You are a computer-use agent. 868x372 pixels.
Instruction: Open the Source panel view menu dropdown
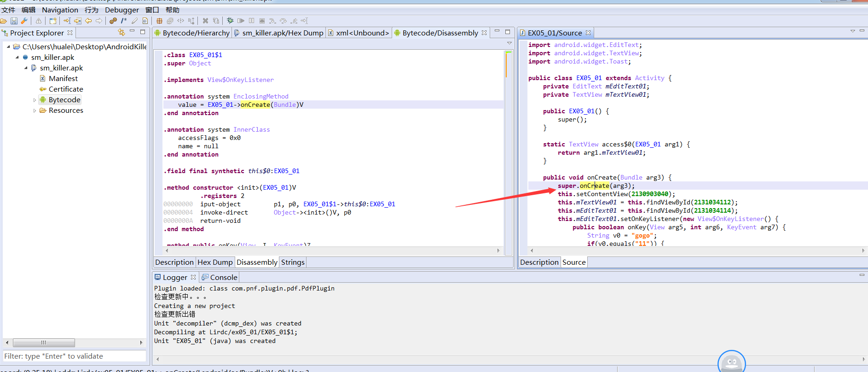(853, 31)
